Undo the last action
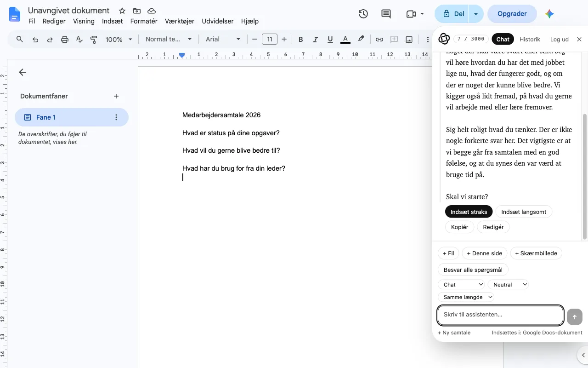This screenshot has height=368, width=588. point(35,40)
